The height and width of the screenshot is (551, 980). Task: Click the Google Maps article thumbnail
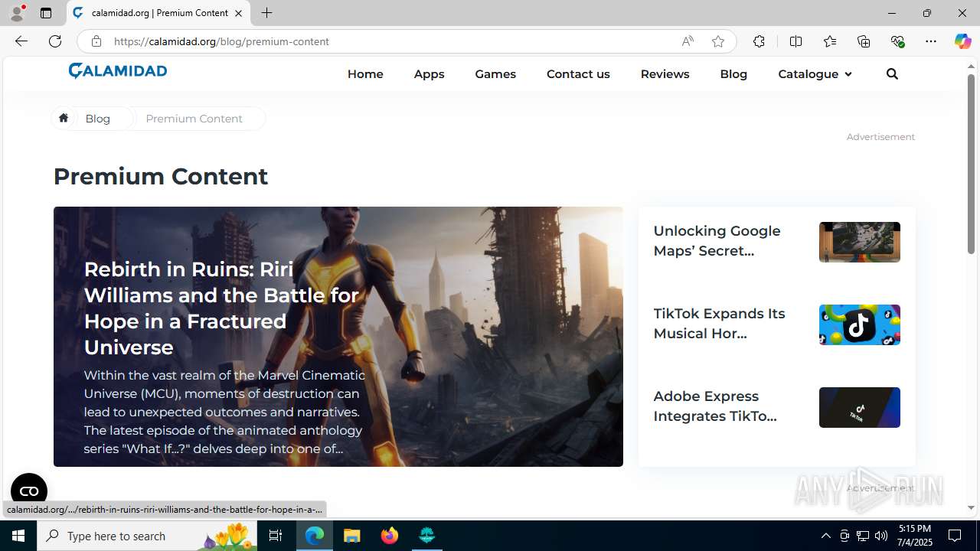(859, 242)
